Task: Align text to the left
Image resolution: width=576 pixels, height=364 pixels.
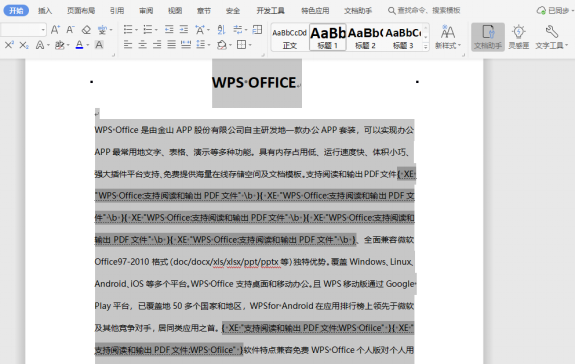Action: tap(128, 45)
